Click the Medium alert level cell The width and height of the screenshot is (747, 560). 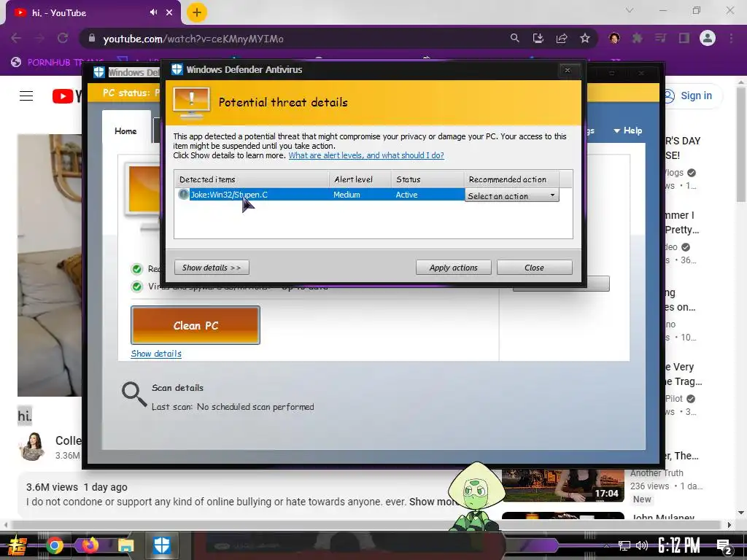[347, 195]
